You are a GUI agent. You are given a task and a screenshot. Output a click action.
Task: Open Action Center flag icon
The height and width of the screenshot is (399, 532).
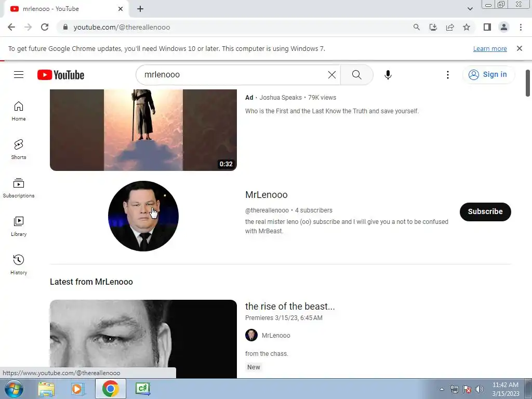(467, 389)
